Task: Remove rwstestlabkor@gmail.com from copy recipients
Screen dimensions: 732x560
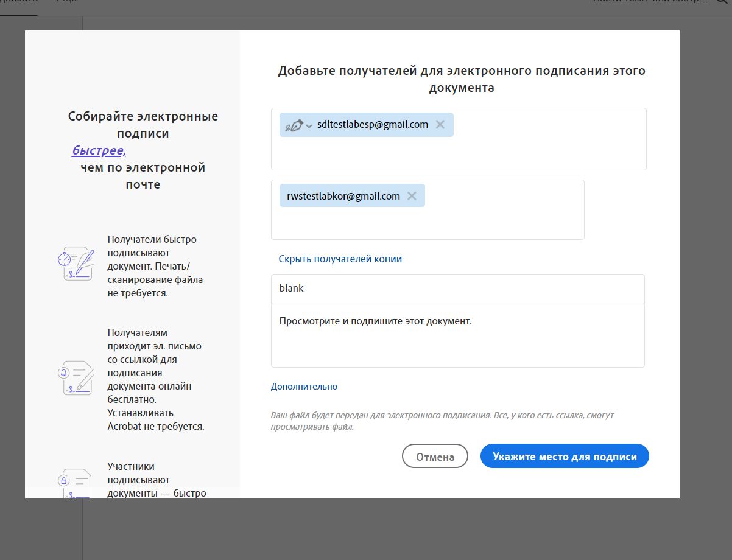Action: (412, 195)
